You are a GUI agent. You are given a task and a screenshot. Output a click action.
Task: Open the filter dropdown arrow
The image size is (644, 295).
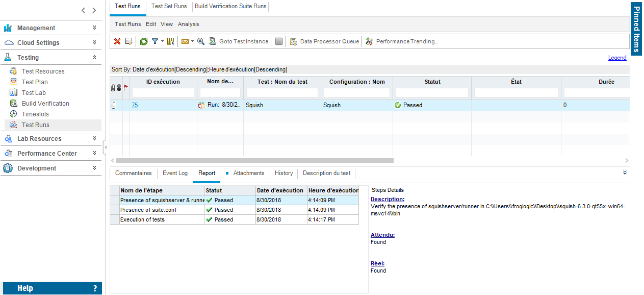tap(162, 41)
